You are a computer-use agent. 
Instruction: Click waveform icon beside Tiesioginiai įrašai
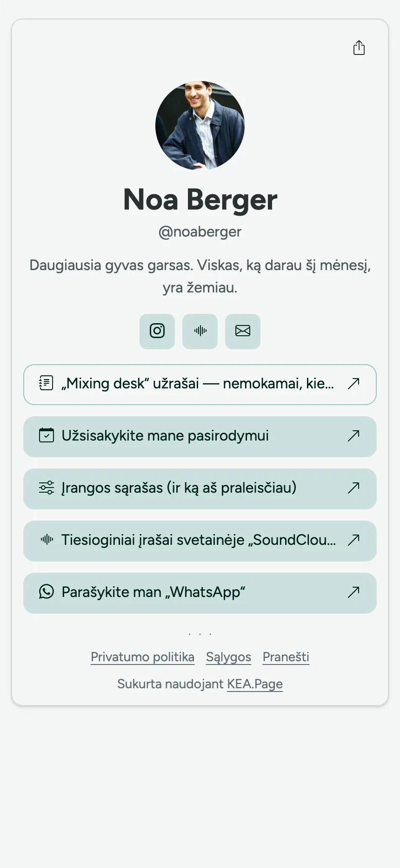tap(46, 540)
